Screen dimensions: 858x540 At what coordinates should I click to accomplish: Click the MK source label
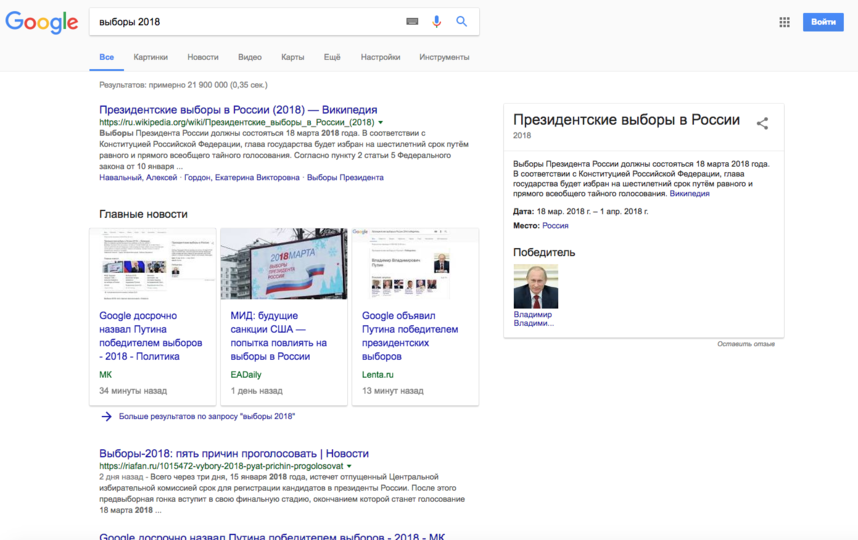(x=105, y=375)
